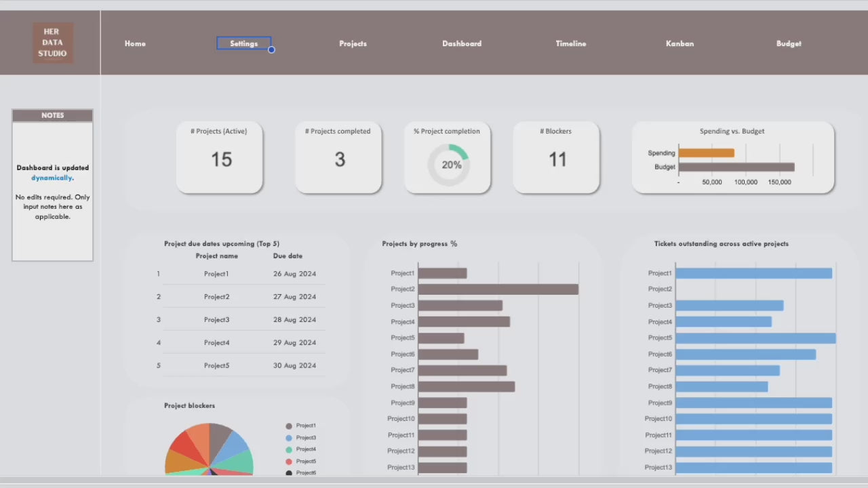Screen dimensions: 868x488
Task: Click the Project12 tickets outstanding bar
Action: click(x=754, y=451)
